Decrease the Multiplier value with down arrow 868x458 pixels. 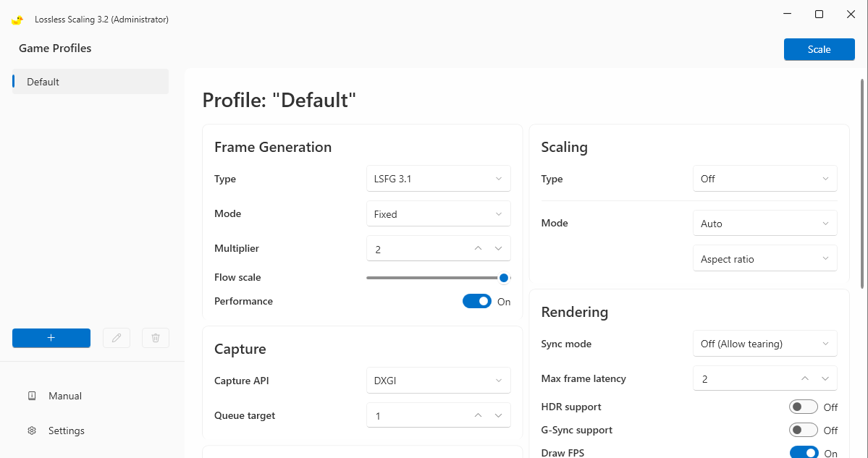click(x=498, y=249)
